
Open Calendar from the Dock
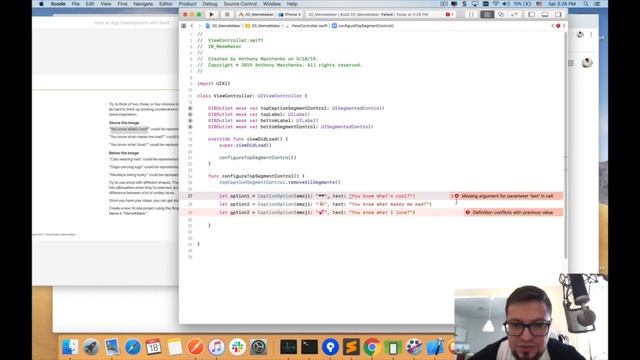tap(153, 347)
